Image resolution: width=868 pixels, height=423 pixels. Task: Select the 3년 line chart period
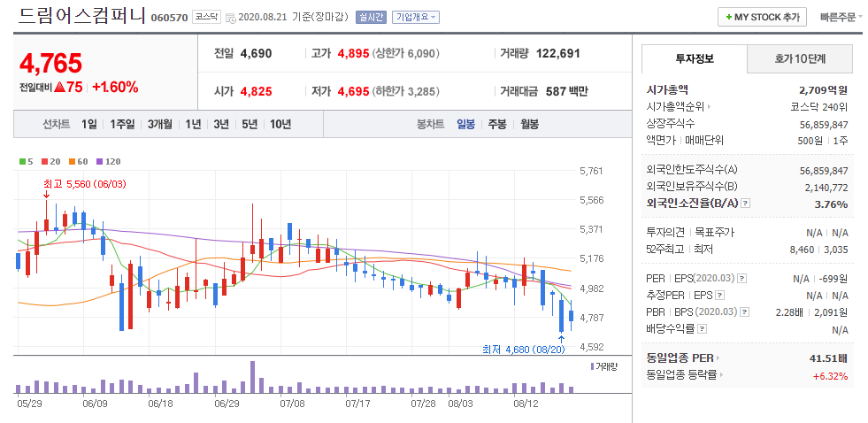(x=221, y=124)
